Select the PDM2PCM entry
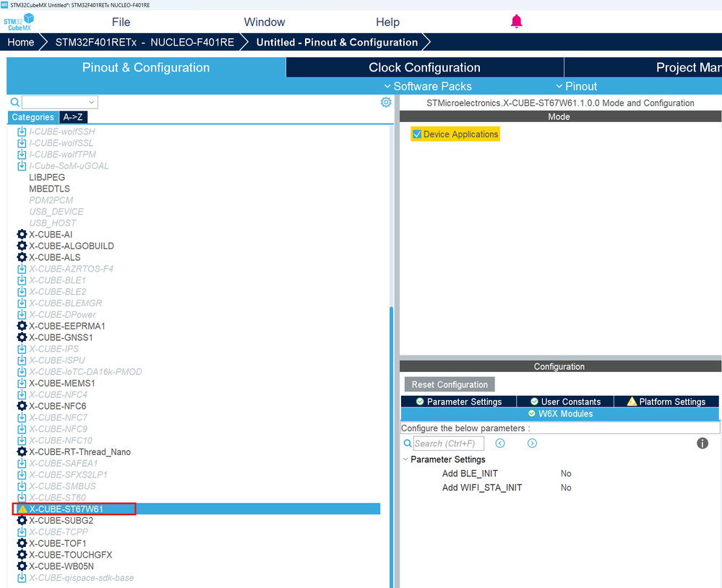The width and height of the screenshot is (722, 588). coord(51,200)
